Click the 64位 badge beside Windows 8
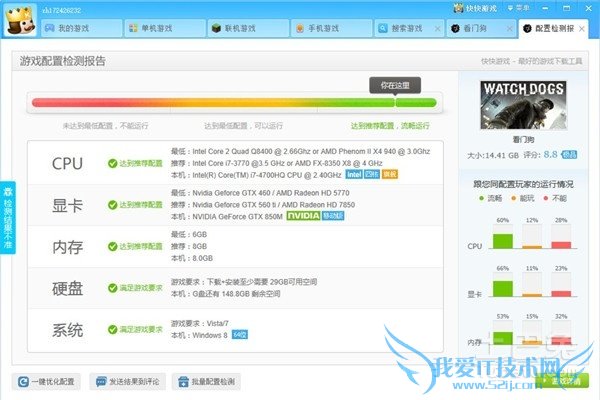The image size is (600, 400). [240, 335]
